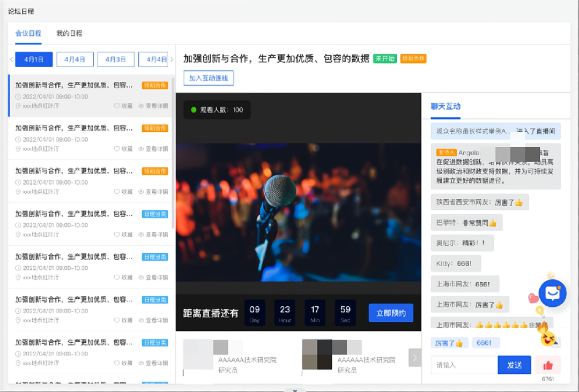The height and width of the screenshot is (392, 579).
Task: Collapse panel with the bottom-center arrow handle
Action: [x=295, y=390]
